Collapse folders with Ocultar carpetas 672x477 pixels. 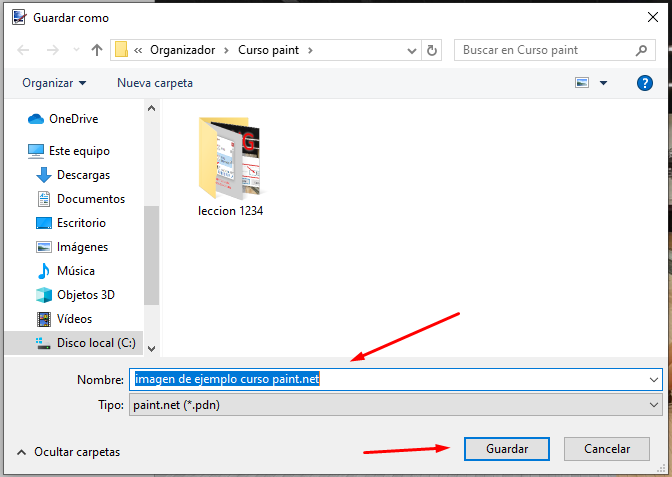[68, 452]
